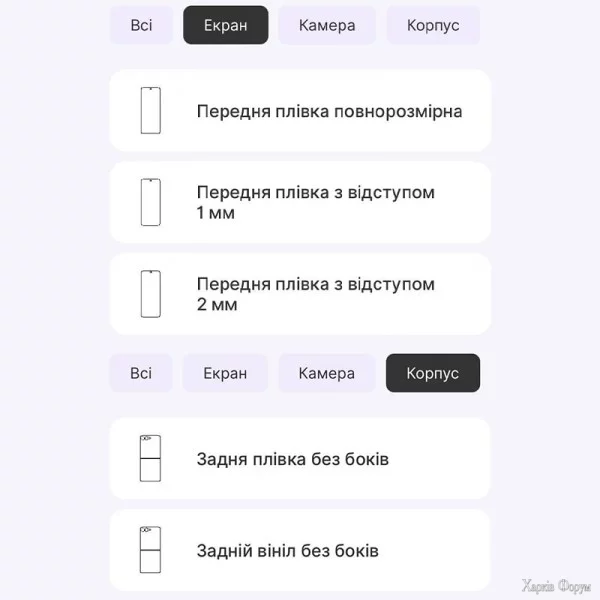Choose 'Передня плівка з відступом 1 мм'
This screenshot has width=600, height=600.
pos(316,202)
